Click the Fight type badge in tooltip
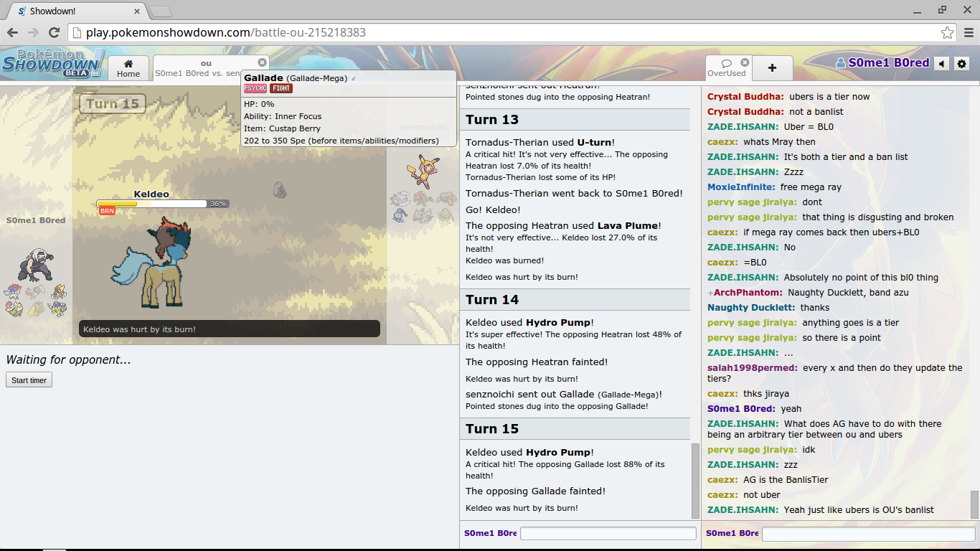 point(281,88)
